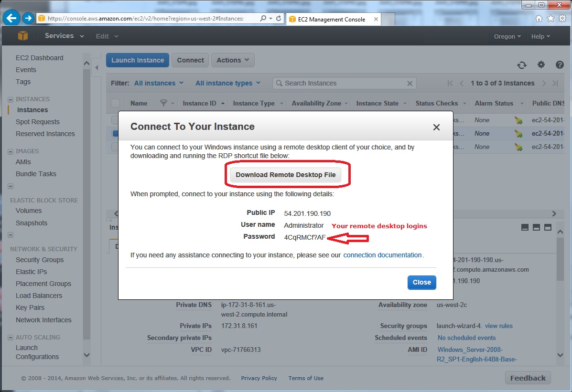Maximize the details pane layout icon

coord(548,228)
